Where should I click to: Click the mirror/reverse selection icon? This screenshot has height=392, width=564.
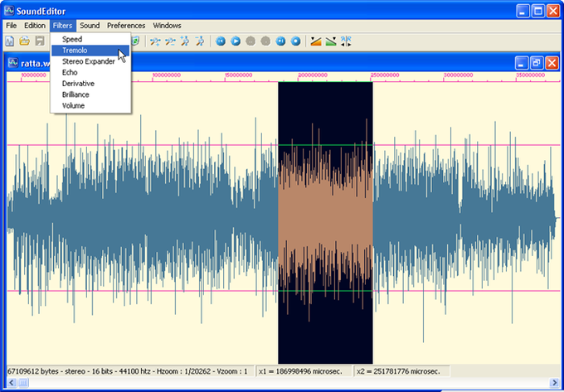pos(346,41)
